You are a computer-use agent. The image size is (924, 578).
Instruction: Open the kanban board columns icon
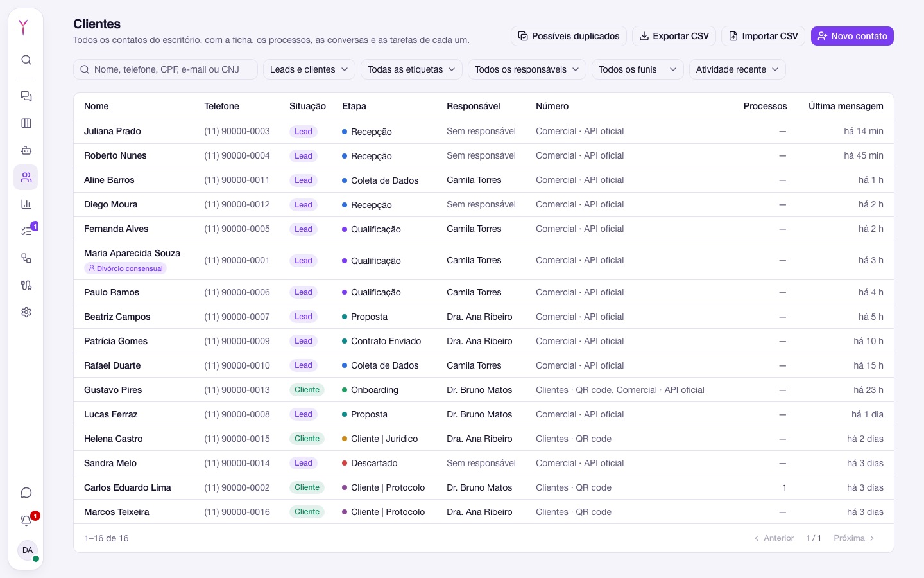point(26,123)
